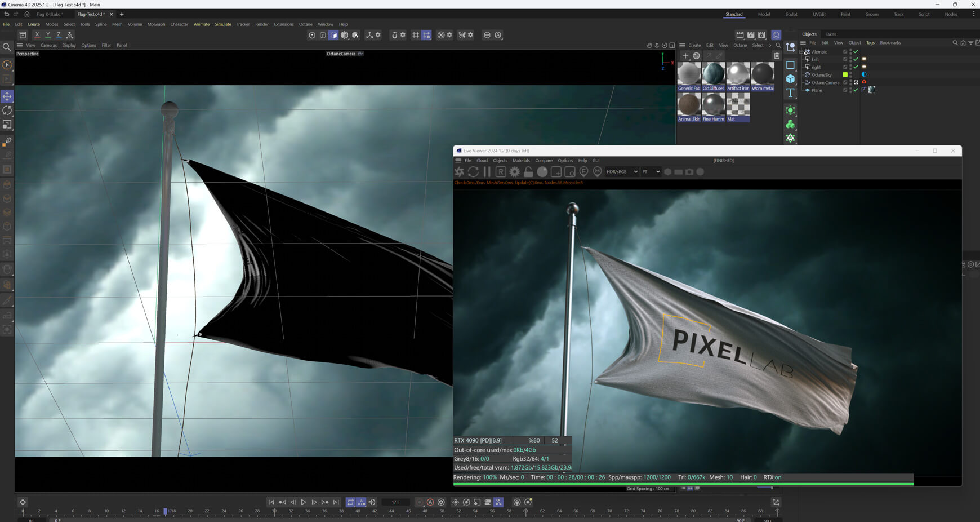980x522 pixels.
Task: Click the Objects manager home icon
Action: (963, 43)
